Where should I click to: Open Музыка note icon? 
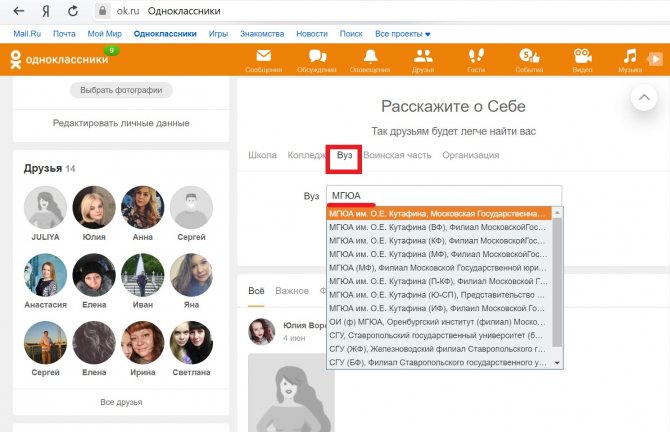click(630, 56)
